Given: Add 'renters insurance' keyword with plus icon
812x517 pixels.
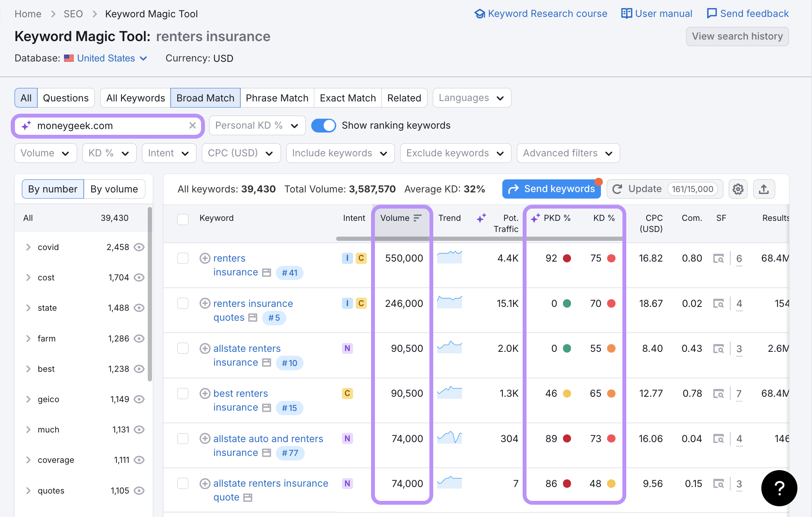Looking at the screenshot, I should 205,258.
